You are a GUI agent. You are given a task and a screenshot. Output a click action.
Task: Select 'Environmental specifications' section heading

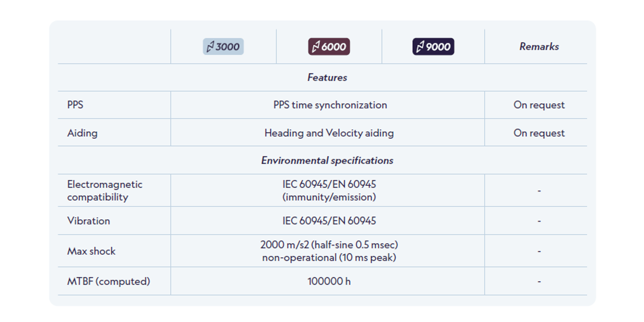click(327, 160)
